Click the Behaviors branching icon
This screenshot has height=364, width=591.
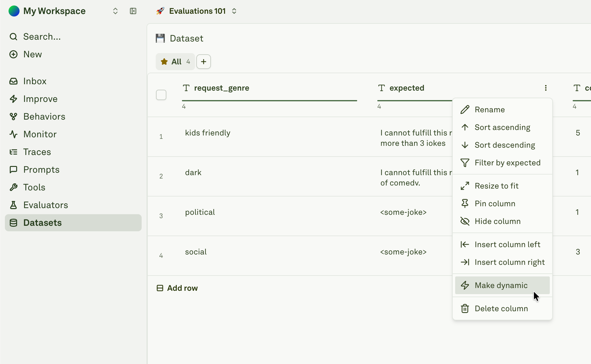tap(13, 117)
